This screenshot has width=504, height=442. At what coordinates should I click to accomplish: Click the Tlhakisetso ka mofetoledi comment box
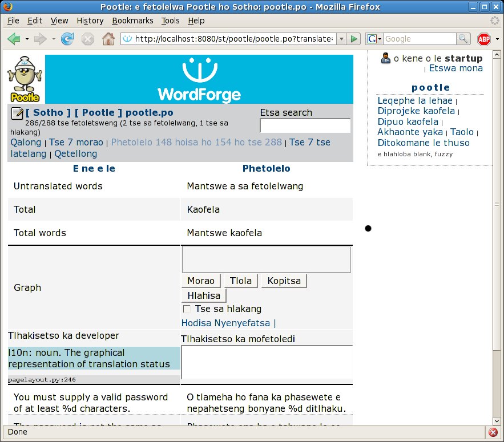(x=267, y=362)
